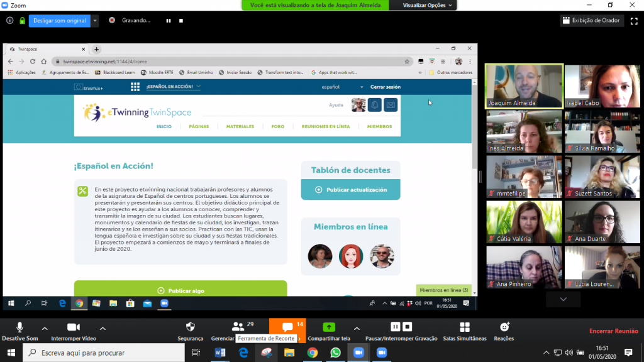Stop recording from top recording indicator
The image size is (644, 362).
click(181, 21)
